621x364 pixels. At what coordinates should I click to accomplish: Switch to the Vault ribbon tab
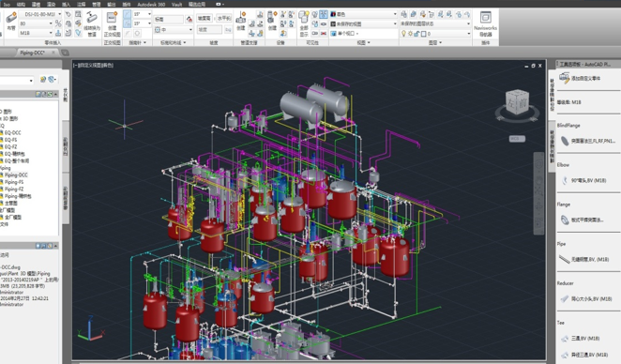(176, 5)
